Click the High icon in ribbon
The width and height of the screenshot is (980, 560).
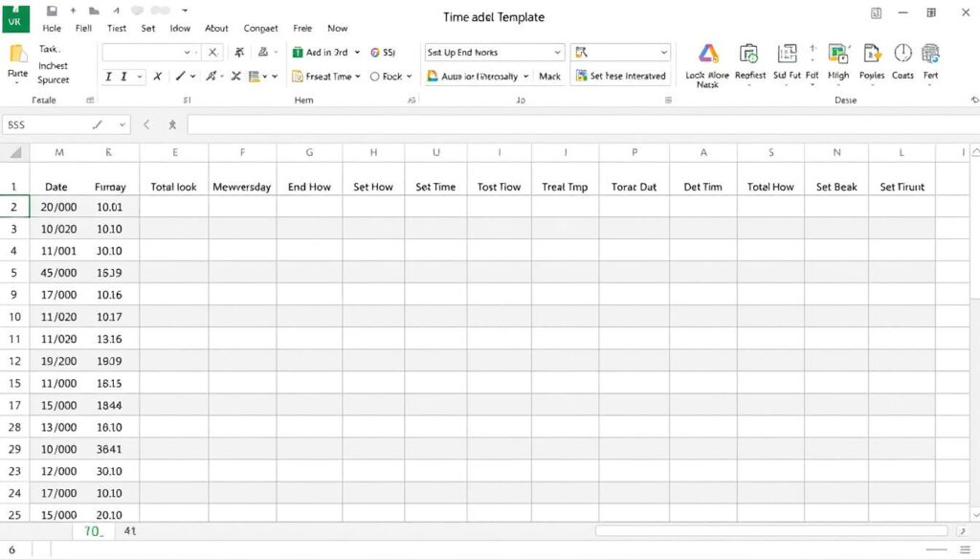click(838, 53)
